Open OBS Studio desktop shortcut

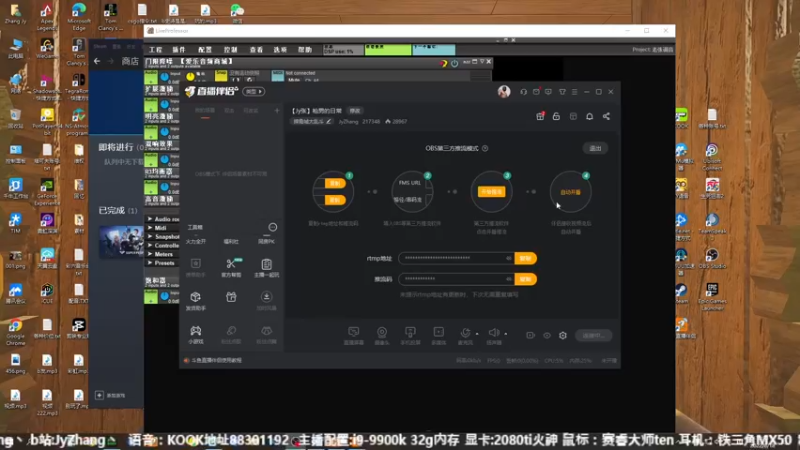click(x=712, y=259)
